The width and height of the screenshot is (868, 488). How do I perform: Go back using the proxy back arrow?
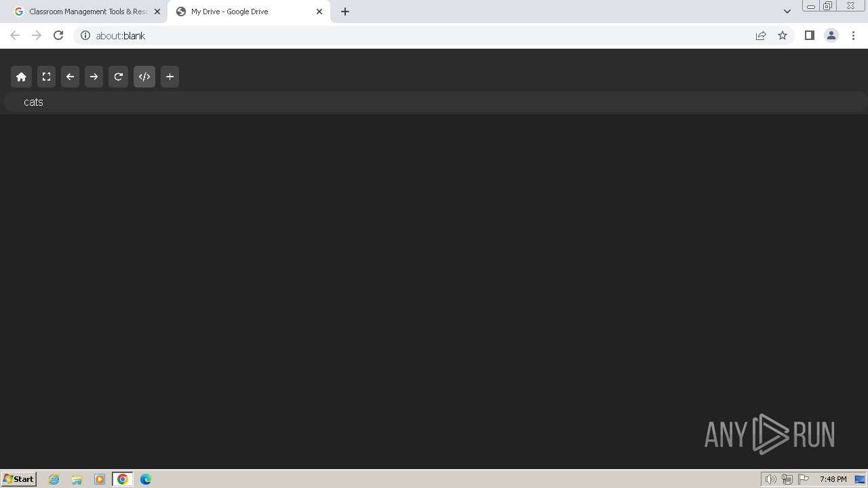(x=70, y=77)
